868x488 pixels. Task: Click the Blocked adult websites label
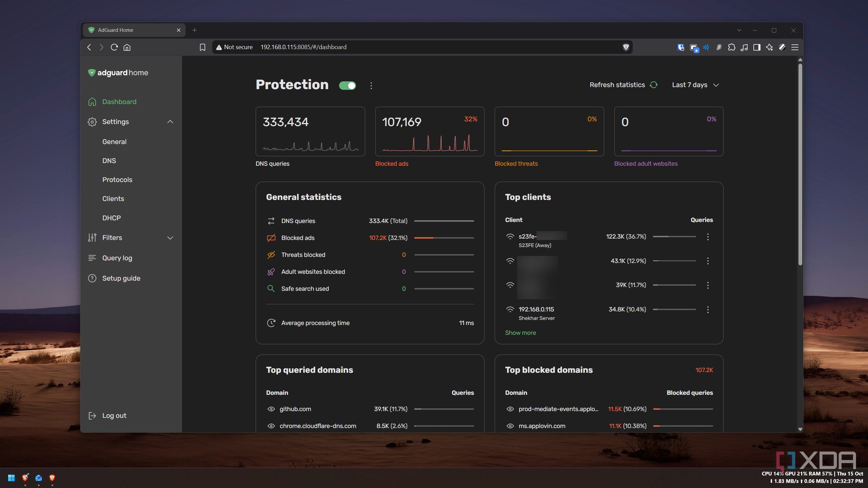tap(646, 164)
